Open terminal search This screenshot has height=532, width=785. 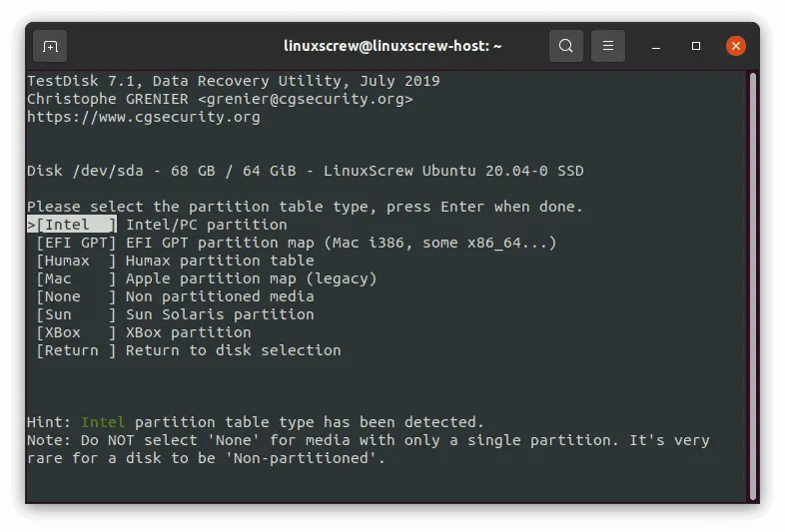point(565,46)
